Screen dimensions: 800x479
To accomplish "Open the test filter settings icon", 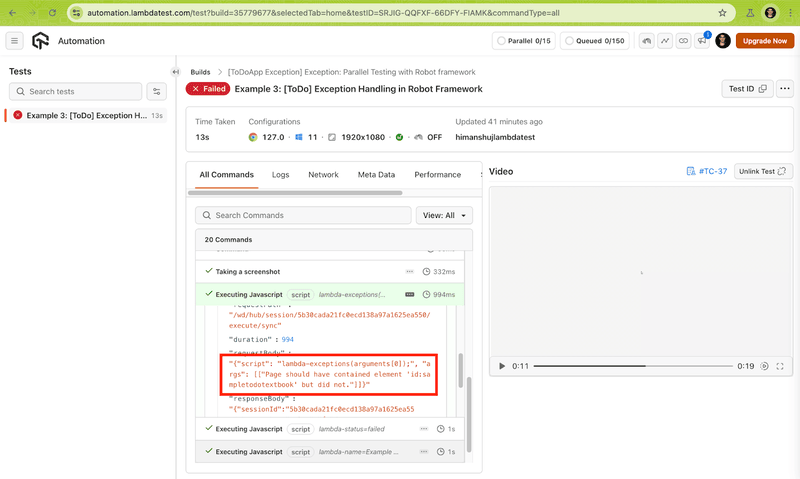I will (x=157, y=91).
